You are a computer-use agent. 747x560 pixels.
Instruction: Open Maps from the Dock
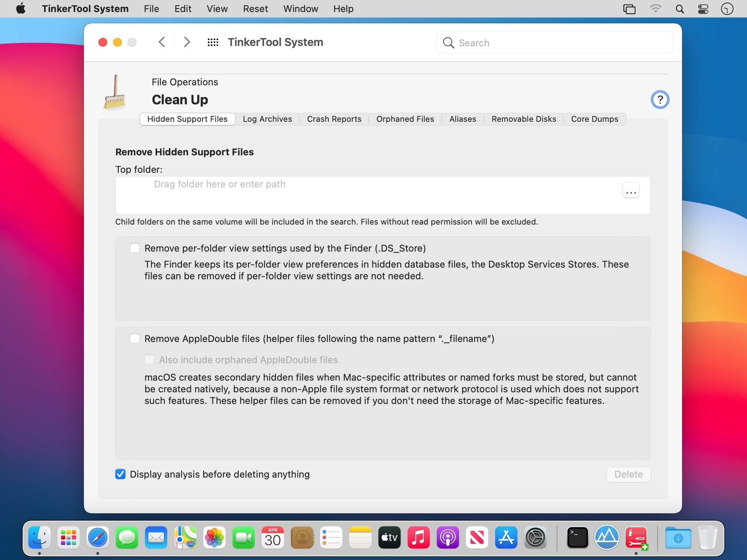(x=185, y=537)
